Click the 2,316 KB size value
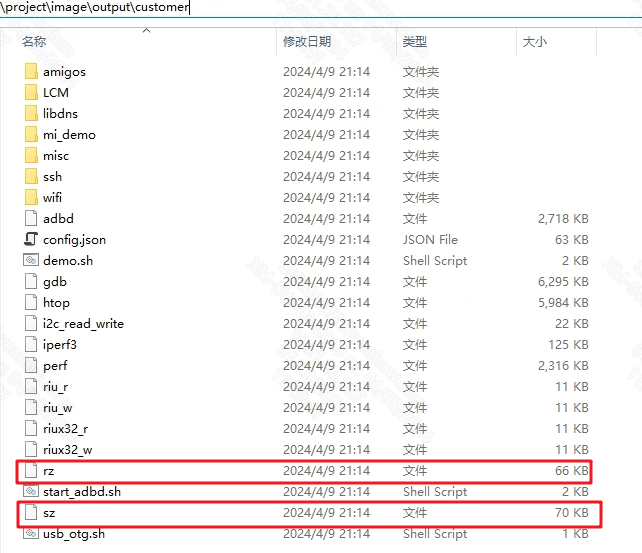 point(563,366)
